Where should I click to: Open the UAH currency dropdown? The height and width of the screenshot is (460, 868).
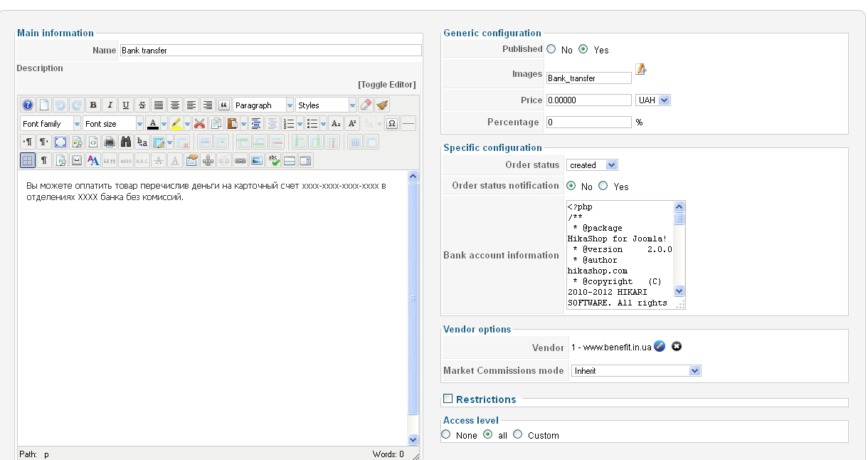click(x=653, y=100)
